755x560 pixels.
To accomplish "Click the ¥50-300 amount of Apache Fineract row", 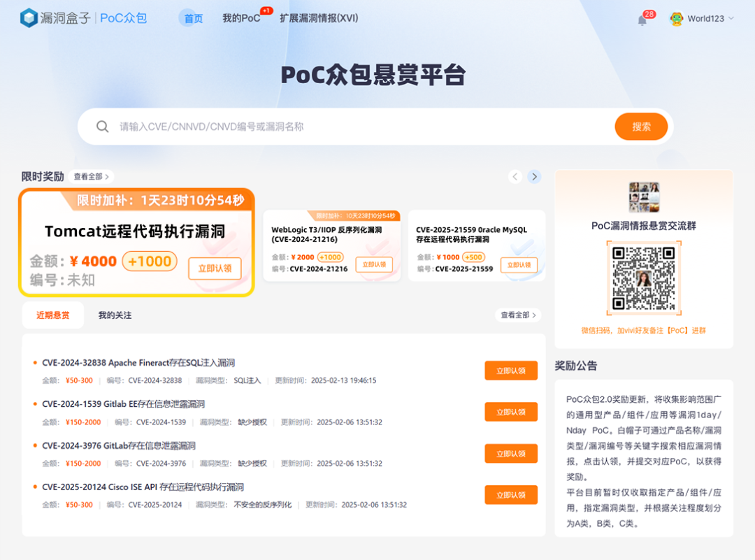I will tap(79, 380).
